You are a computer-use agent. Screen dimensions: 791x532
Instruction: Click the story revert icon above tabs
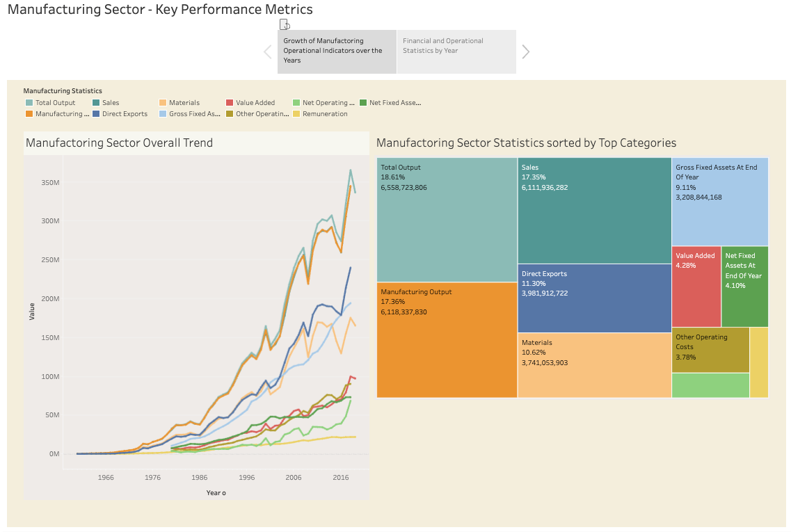coord(284,24)
